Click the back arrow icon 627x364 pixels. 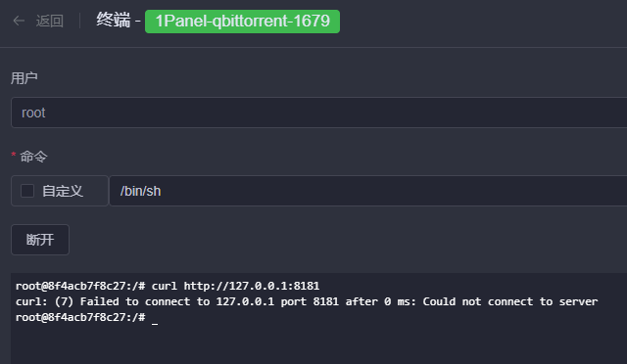19,21
